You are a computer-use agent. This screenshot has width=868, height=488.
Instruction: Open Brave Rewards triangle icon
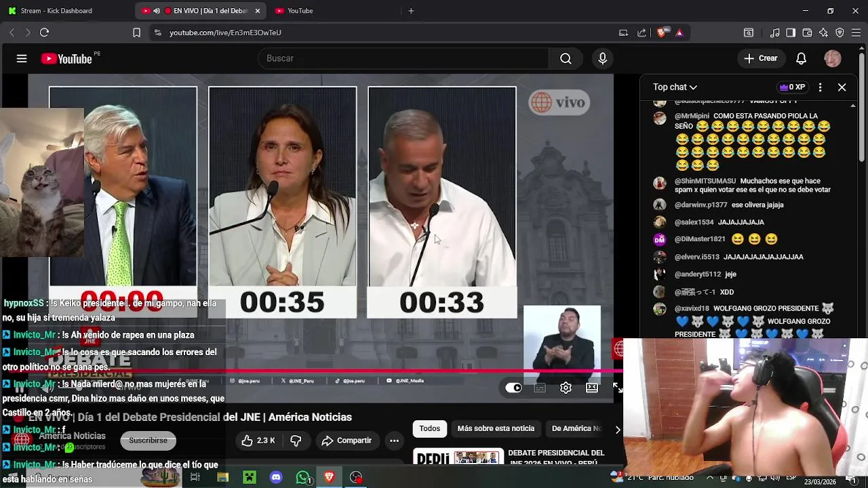click(x=679, y=33)
